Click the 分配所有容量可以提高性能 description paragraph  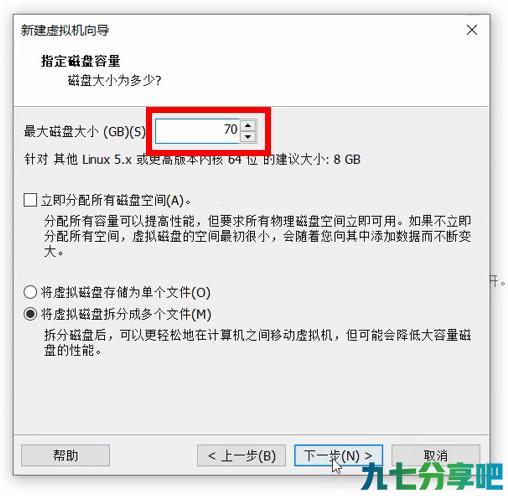point(257,236)
